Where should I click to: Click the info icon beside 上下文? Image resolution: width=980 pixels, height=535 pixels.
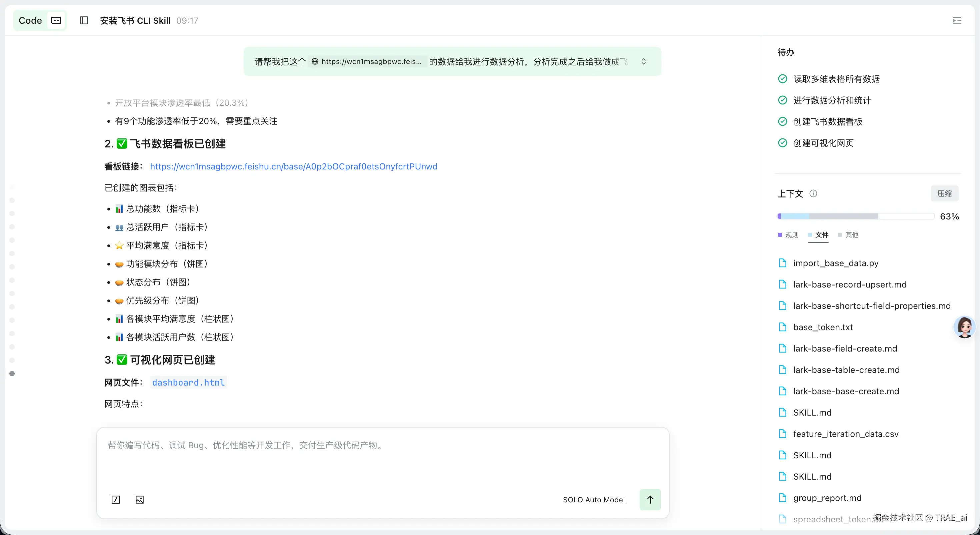[x=813, y=193]
